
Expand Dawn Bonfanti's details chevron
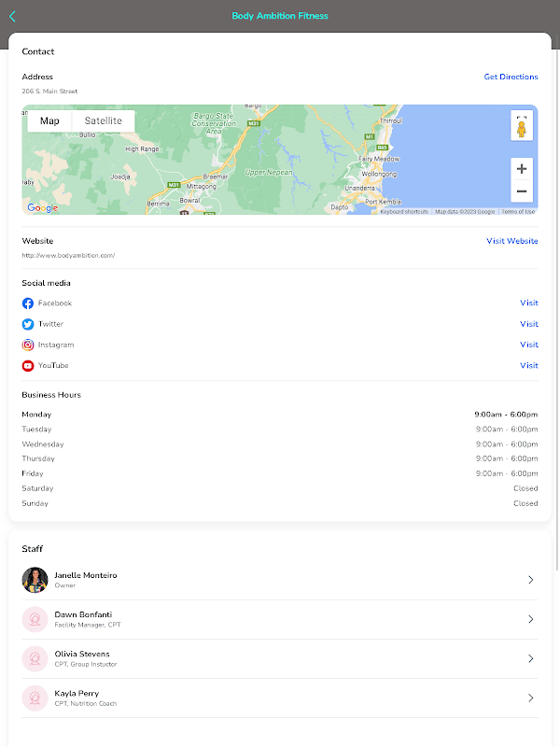coord(530,619)
